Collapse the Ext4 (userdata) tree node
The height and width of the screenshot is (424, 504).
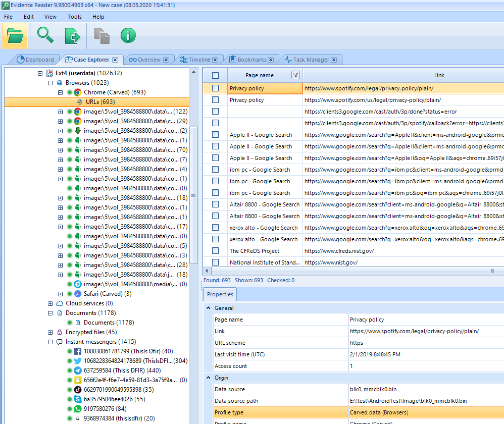pos(40,73)
